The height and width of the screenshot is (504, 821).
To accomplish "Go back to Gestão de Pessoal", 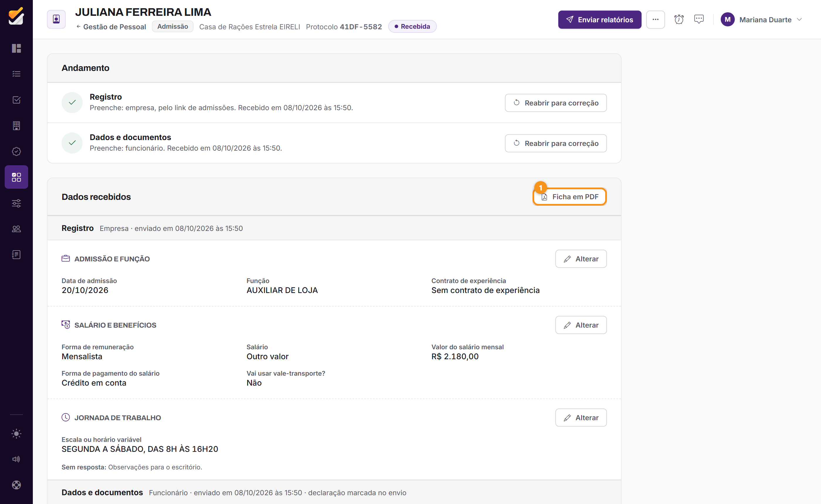I will [111, 27].
